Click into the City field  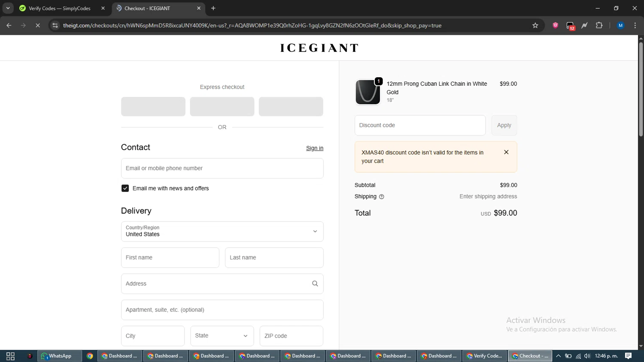tap(153, 336)
